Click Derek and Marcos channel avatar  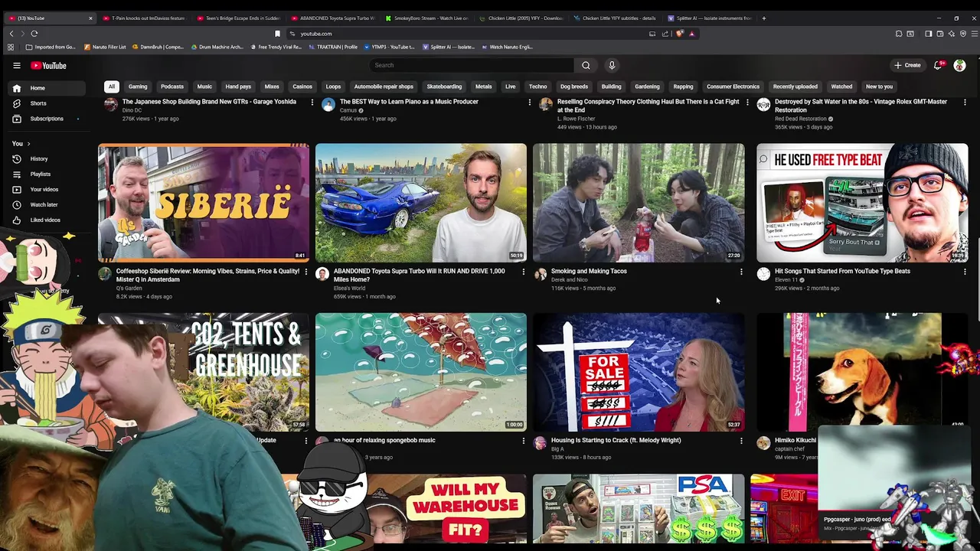click(x=540, y=274)
